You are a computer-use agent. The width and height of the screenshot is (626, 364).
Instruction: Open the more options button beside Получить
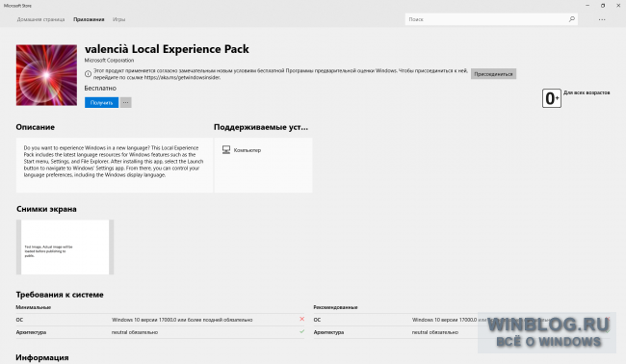tap(126, 103)
